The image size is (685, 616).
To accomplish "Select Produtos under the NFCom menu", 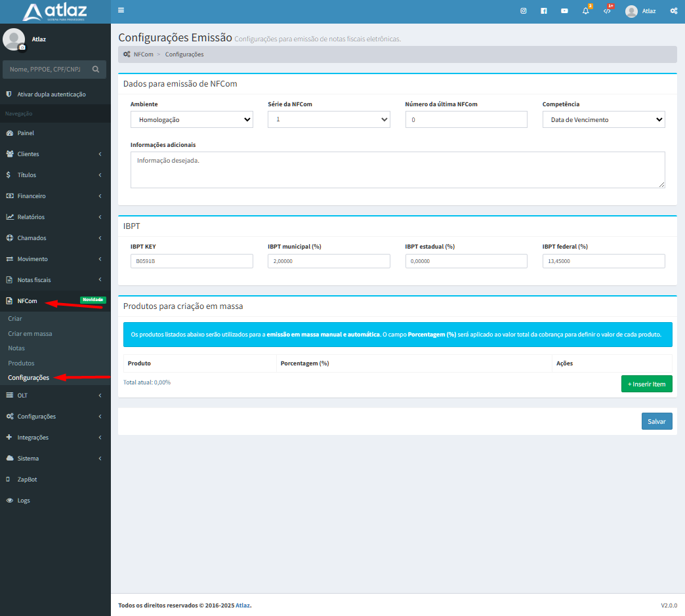I will (20, 363).
